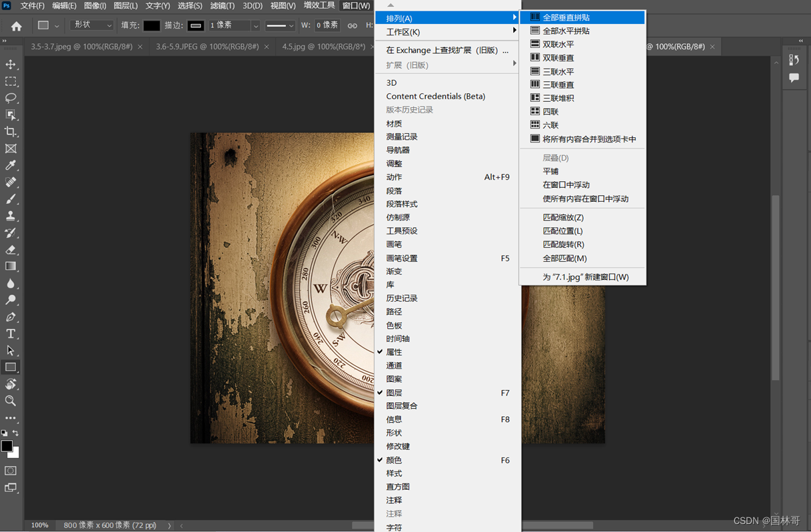Close the 3.6-5.9.JPEG document tab
Screen dimensions: 811x532
pos(267,47)
